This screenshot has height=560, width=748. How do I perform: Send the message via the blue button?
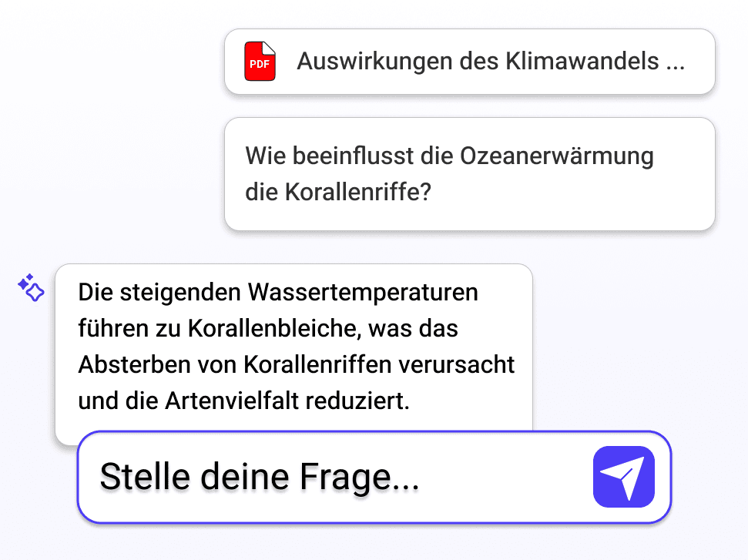coord(623,476)
